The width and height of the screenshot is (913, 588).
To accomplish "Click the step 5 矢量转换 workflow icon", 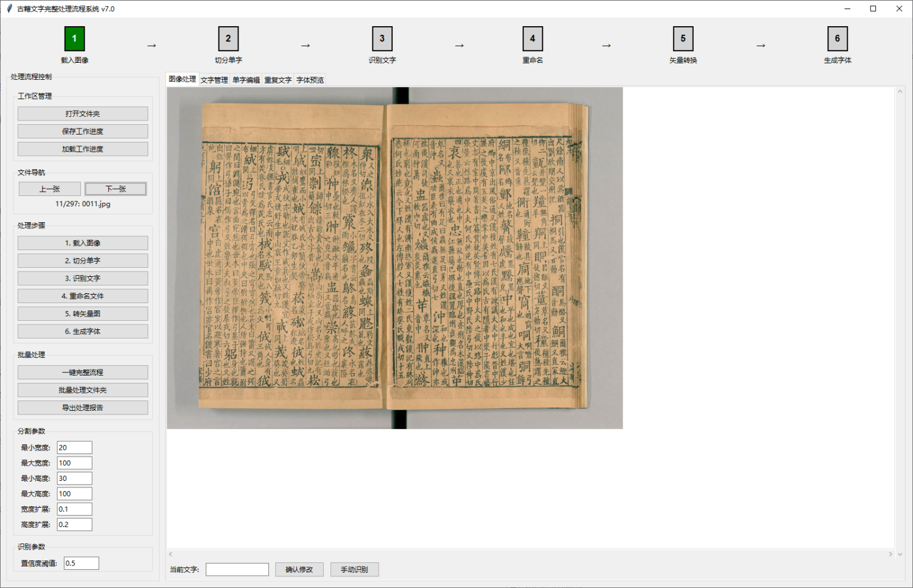I will tap(683, 38).
